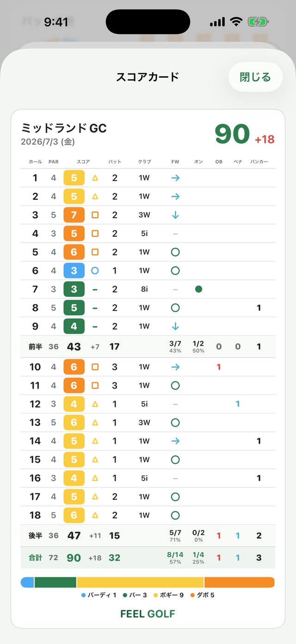
Task: Tap the 合計 total summary row
Action: coord(148,557)
